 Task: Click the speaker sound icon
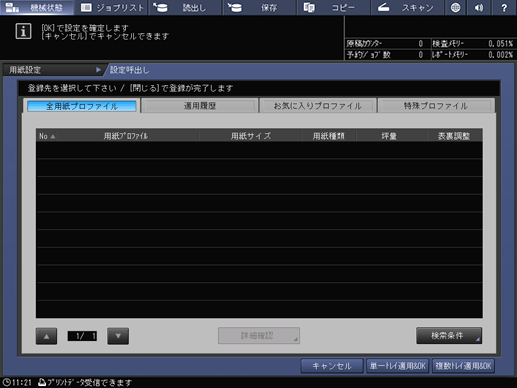[x=479, y=7]
